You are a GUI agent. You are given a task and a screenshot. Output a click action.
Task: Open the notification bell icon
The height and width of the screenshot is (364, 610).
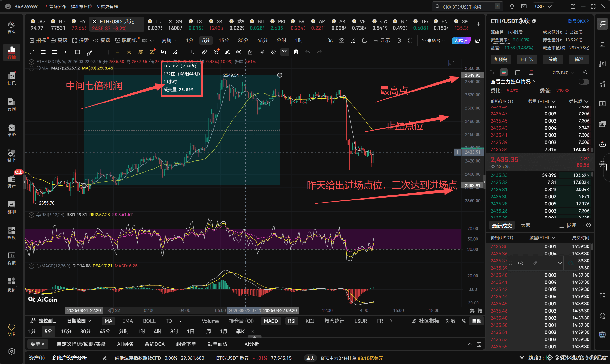512,6
